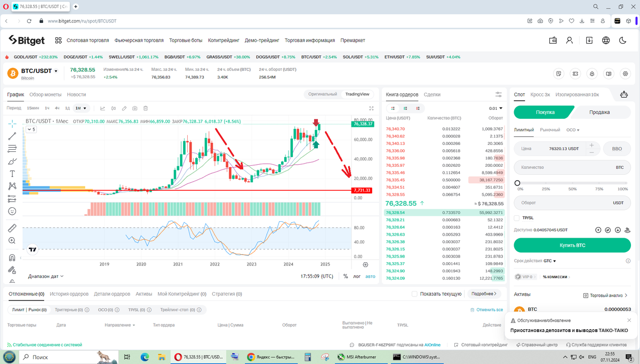640x364 pixels.
Task: Select the brush drawing tool
Action: pos(12,161)
